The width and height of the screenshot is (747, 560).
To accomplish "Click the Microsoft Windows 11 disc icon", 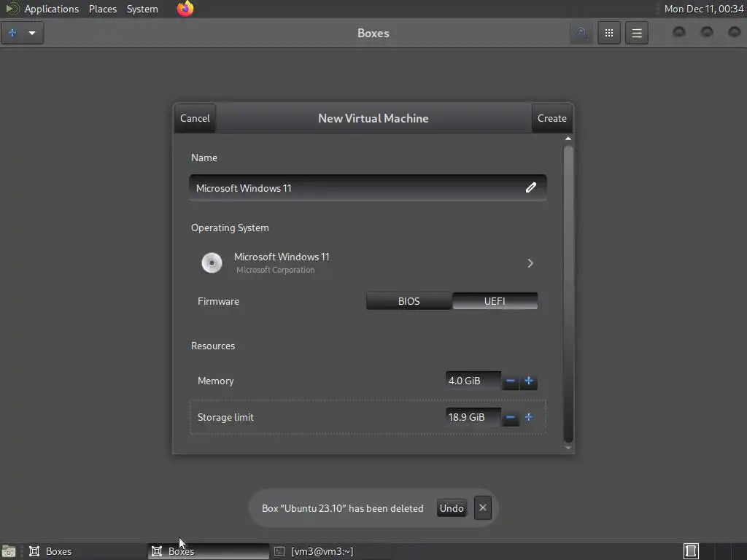I will click(212, 262).
